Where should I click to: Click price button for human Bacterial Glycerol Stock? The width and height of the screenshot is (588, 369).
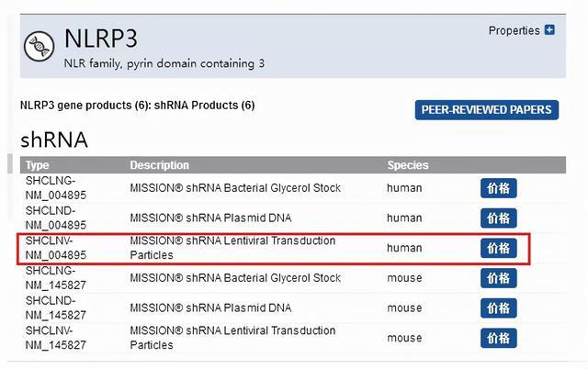point(498,188)
